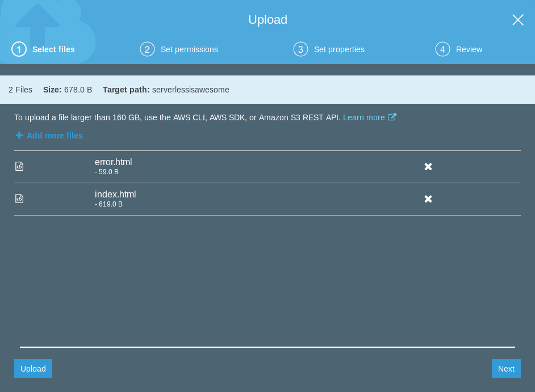Click the Next button

506,369
